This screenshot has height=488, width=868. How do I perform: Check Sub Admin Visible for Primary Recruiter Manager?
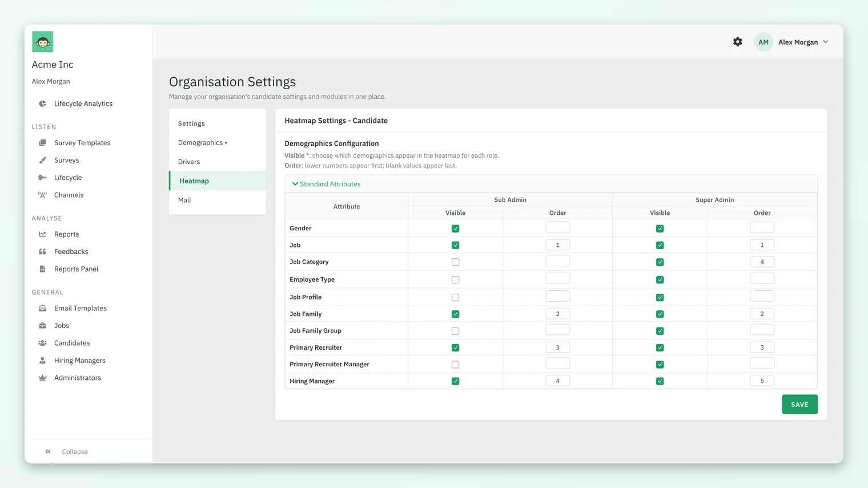(455, 365)
